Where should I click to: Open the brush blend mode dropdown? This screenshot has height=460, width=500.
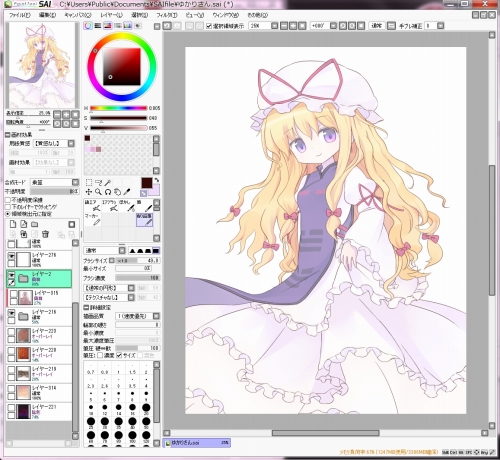(x=122, y=250)
